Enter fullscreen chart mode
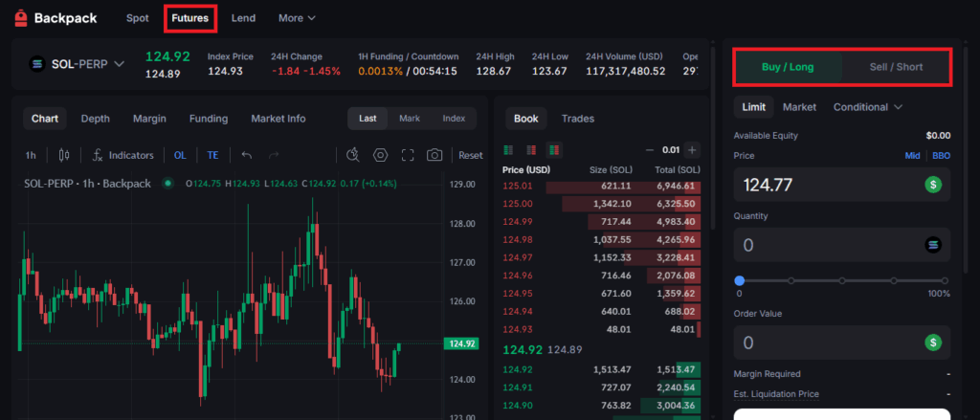The height and width of the screenshot is (420, 980). click(x=408, y=155)
